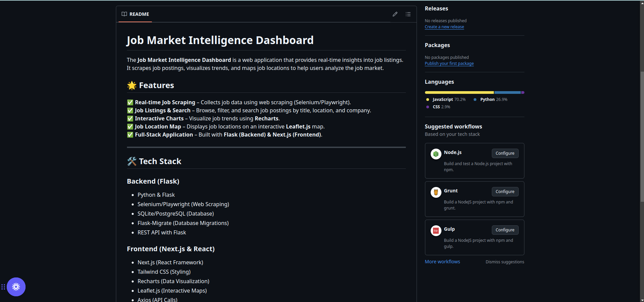644x302 pixels.
Task: Click the JavaScript 70.2% language link
Action: [x=446, y=100]
